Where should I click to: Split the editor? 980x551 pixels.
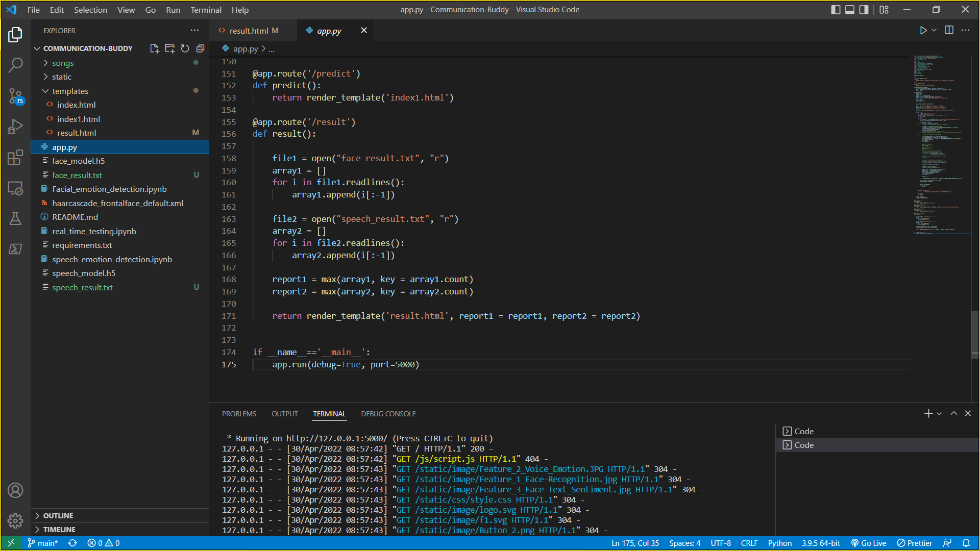tap(949, 30)
